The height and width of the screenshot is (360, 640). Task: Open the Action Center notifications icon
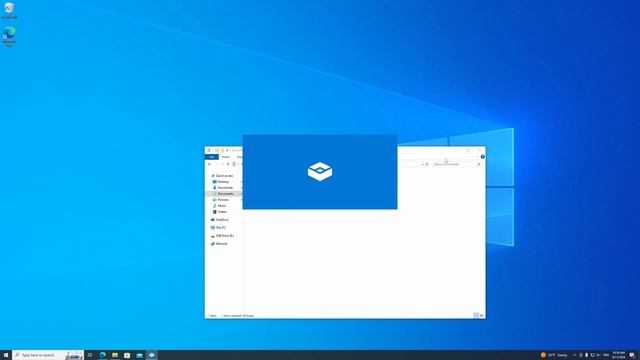632,355
